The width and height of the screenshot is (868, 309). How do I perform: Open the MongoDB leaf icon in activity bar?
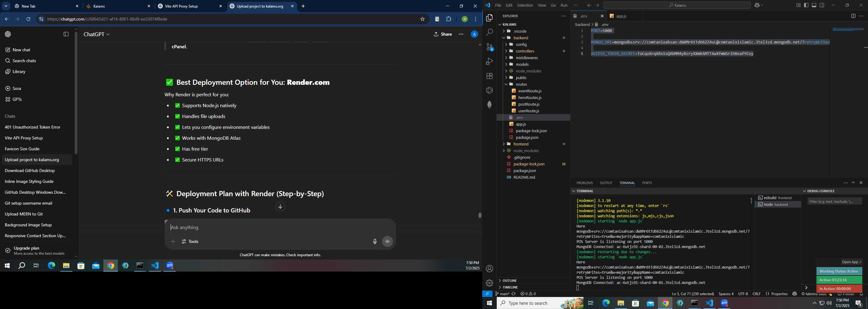pyautogui.click(x=489, y=105)
